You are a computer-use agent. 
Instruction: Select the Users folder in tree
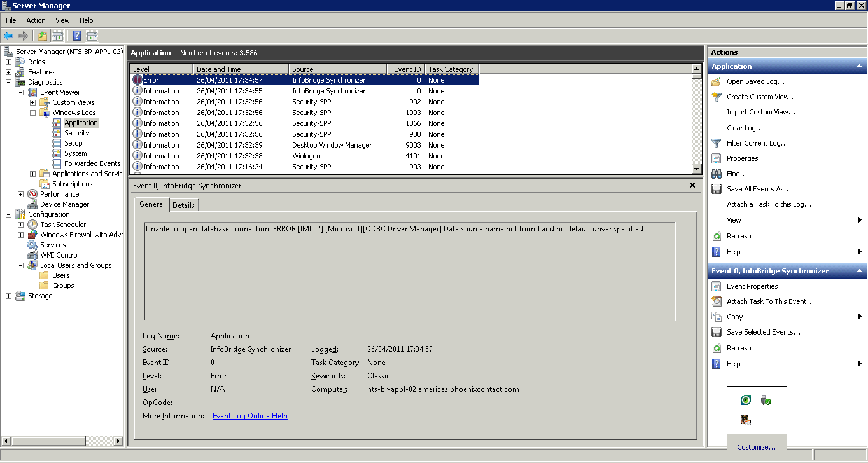coord(60,275)
